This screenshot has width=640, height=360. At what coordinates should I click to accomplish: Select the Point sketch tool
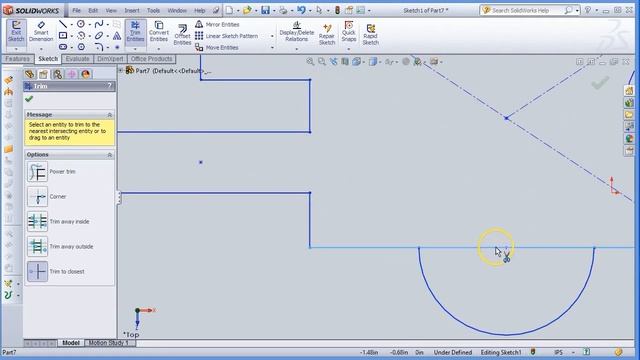tap(117, 47)
